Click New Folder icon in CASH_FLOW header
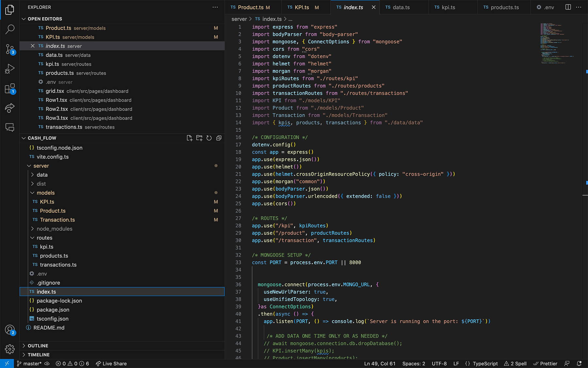Screen dimensions: 588x368 coord(199,138)
